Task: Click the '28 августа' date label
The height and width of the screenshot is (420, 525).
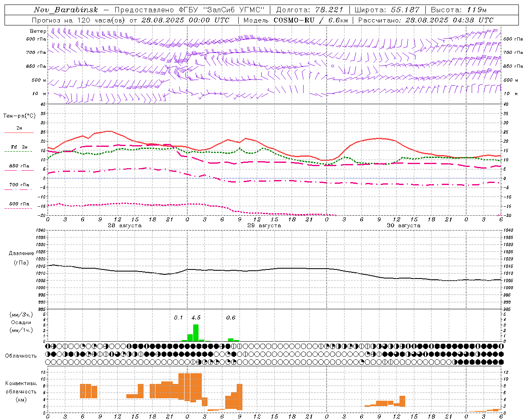Action: [125, 226]
